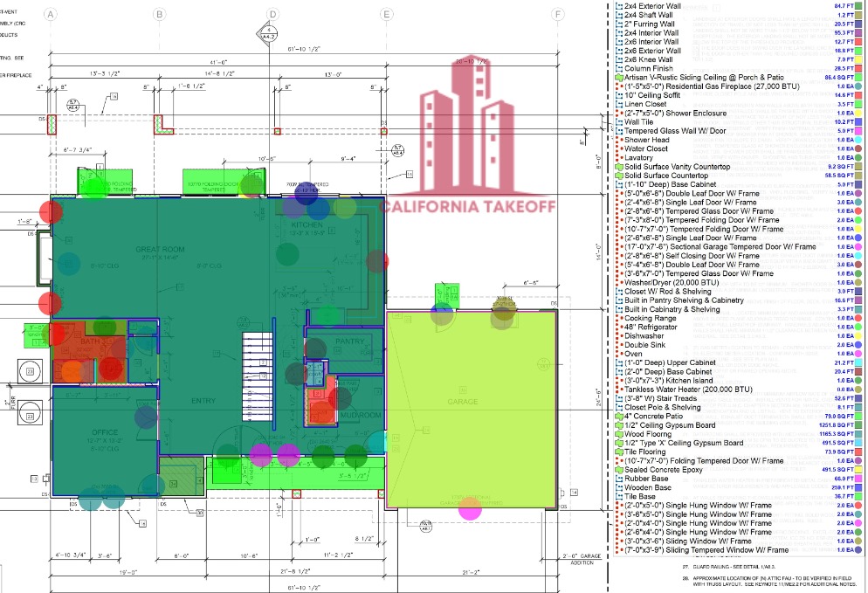Click the Shower Head count marker icon
868x593 pixels.
[618, 140]
